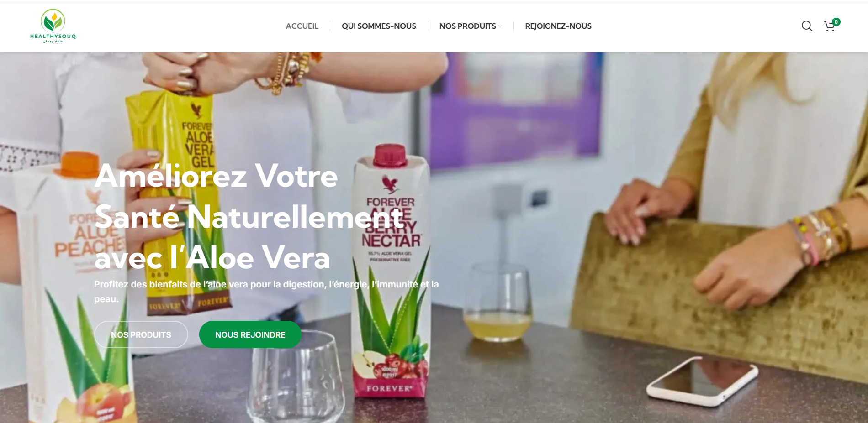
Task: Click the green cart count badge
Action: [836, 21]
